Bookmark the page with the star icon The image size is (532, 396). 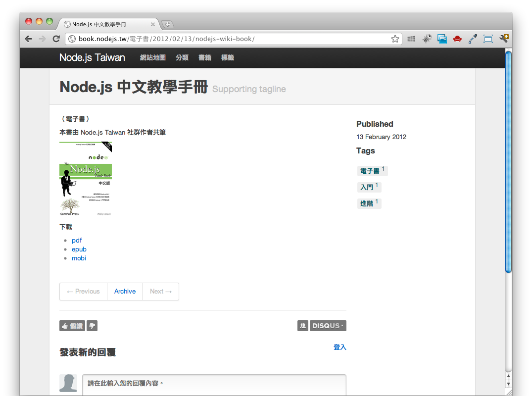pyautogui.click(x=395, y=39)
